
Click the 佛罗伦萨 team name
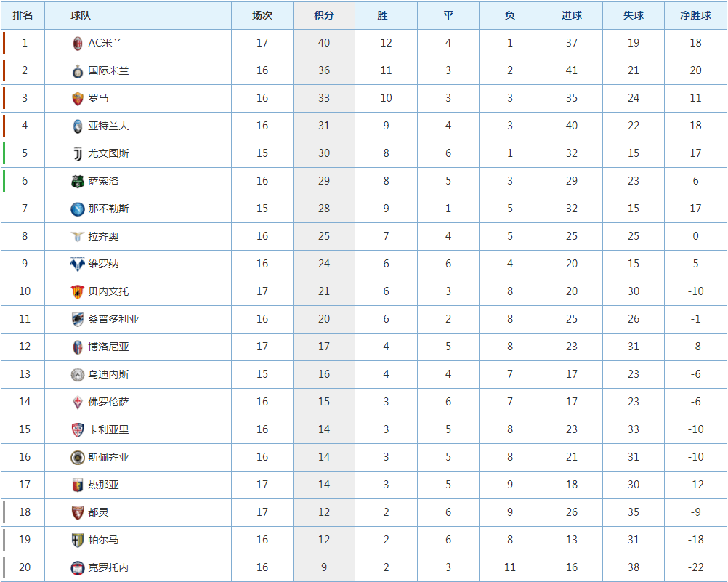pyautogui.click(x=108, y=402)
